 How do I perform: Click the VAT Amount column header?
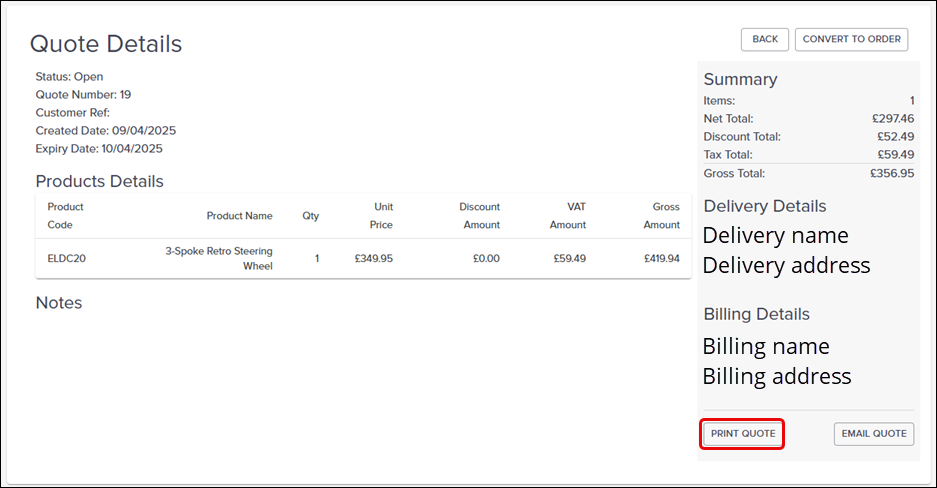pos(568,216)
